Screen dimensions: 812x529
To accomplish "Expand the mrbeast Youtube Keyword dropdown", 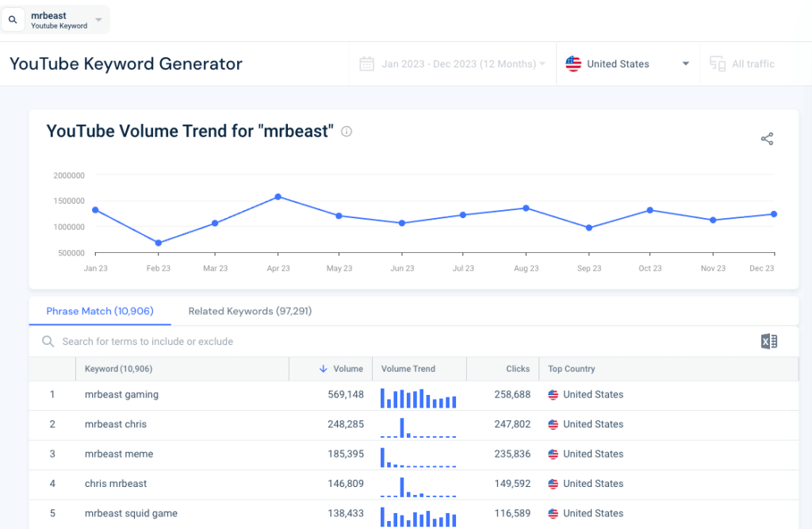I will [x=98, y=17].
